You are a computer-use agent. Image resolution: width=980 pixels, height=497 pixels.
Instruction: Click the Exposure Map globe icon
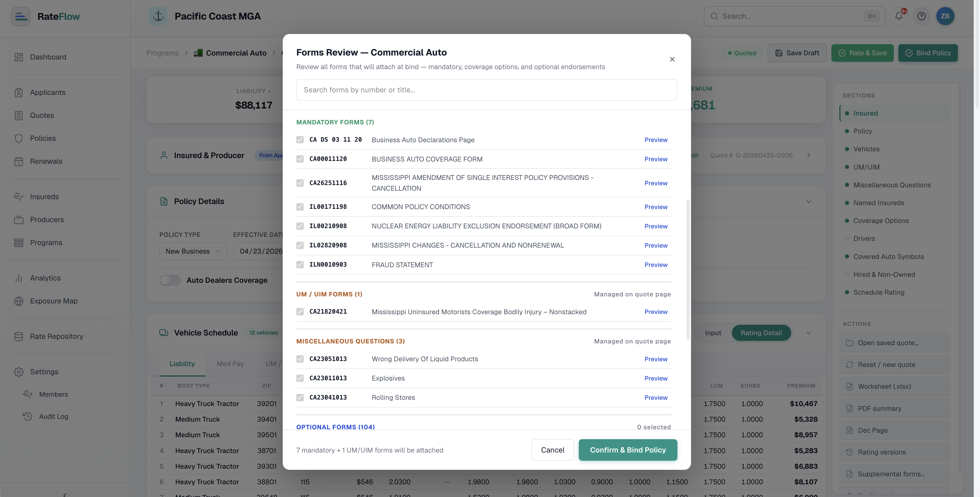(x=19, y=301)
